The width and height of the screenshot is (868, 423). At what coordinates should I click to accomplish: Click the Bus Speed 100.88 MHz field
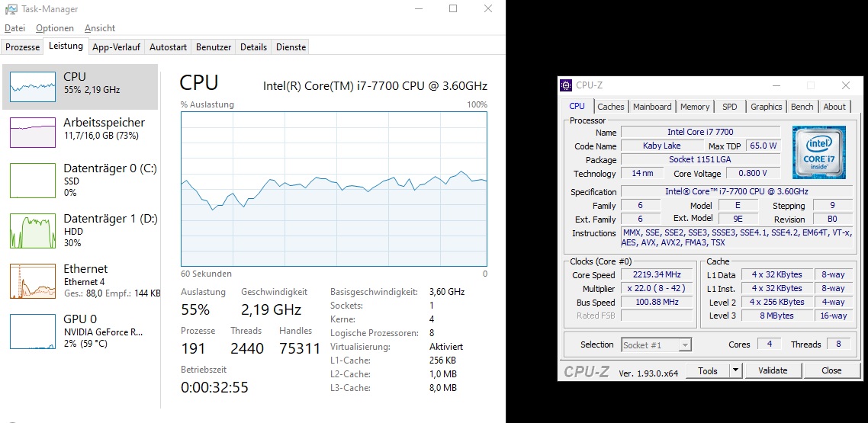(x=657, y=303)
